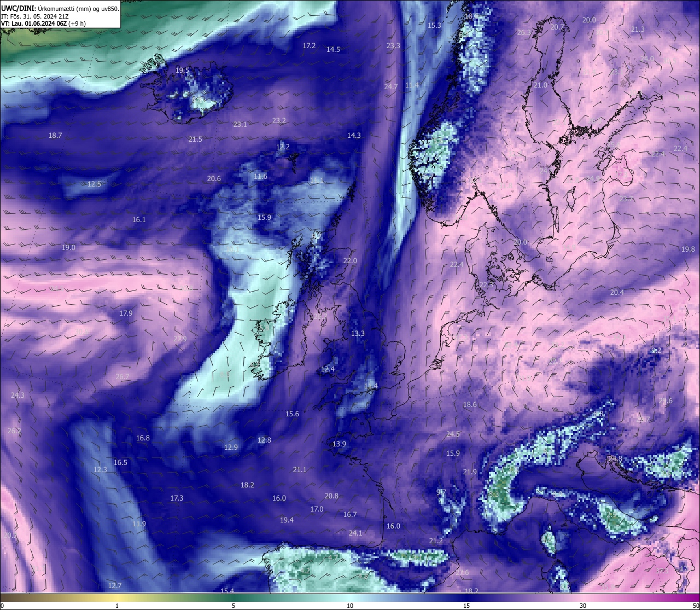Click the value 12.9 on the map
700x610 pixels.
(x=231, y=448)
